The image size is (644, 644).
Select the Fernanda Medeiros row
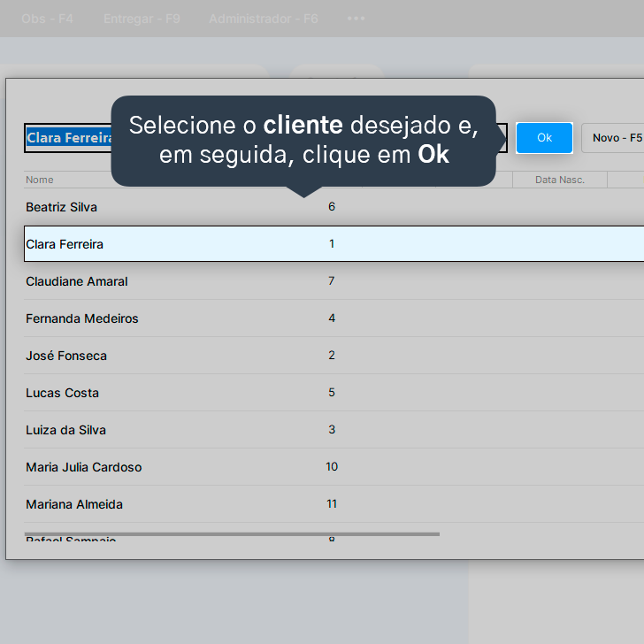(x=333, y=318)
